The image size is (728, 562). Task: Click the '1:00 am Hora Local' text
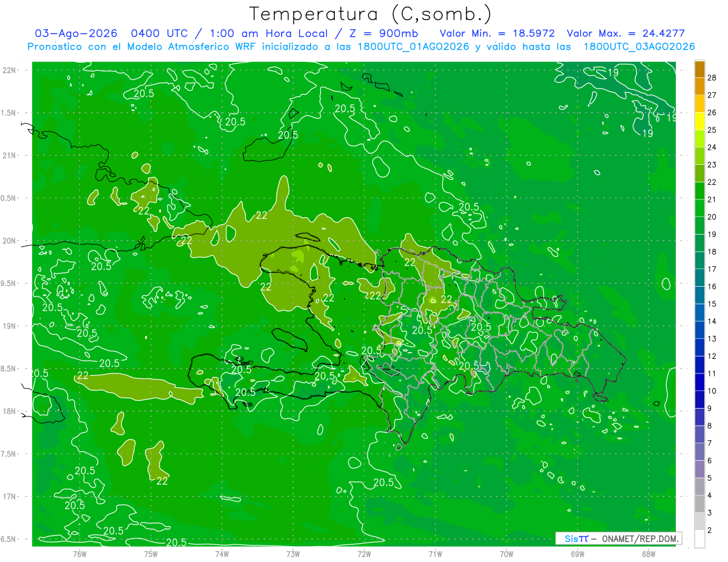pos(268,33)
